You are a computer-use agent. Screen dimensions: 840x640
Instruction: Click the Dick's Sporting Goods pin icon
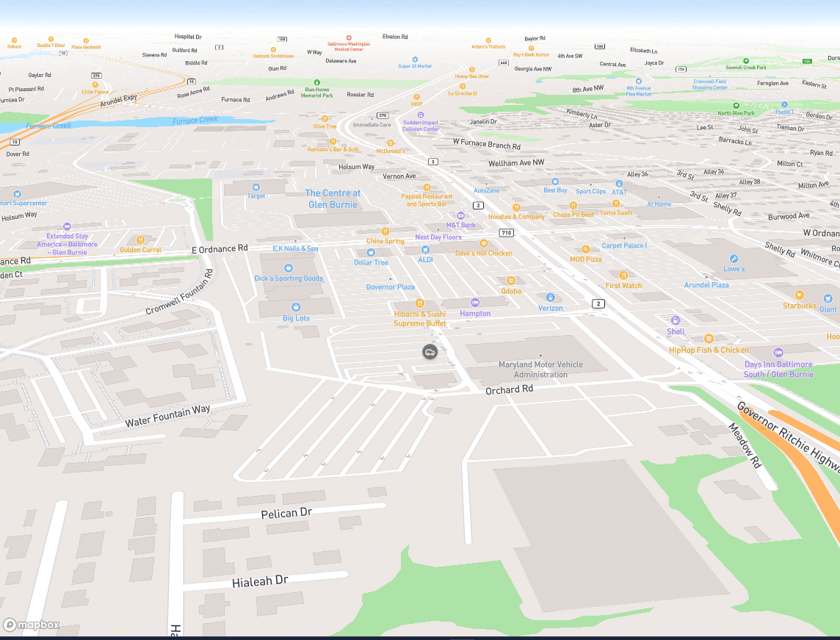click(x=289, y=268)
